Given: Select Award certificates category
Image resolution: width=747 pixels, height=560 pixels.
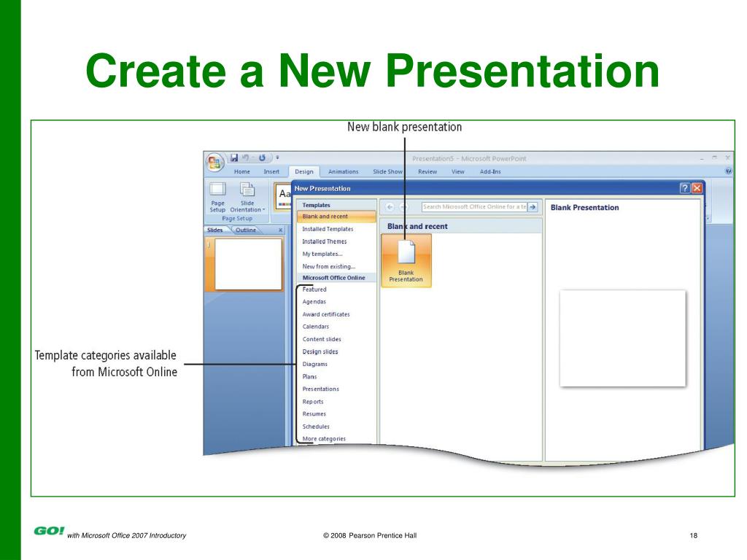Looking at the screenshot, I should point(326,314).
